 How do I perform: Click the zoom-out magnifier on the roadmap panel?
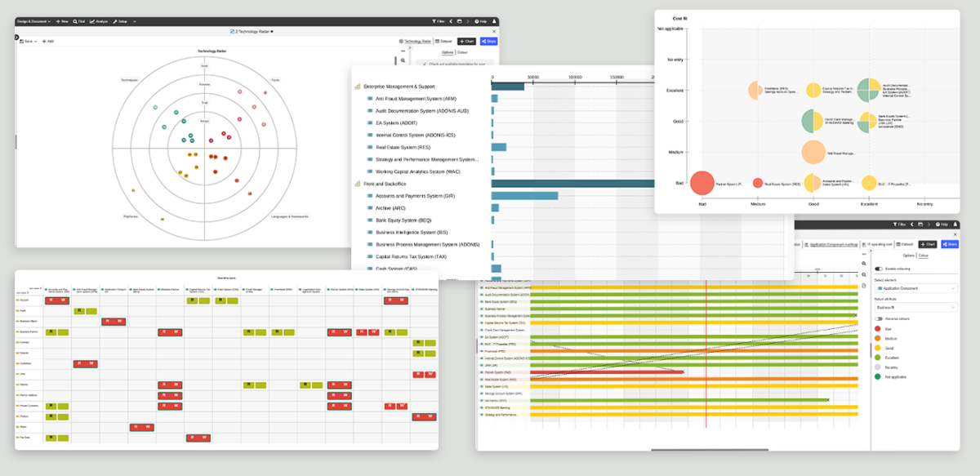864,274
